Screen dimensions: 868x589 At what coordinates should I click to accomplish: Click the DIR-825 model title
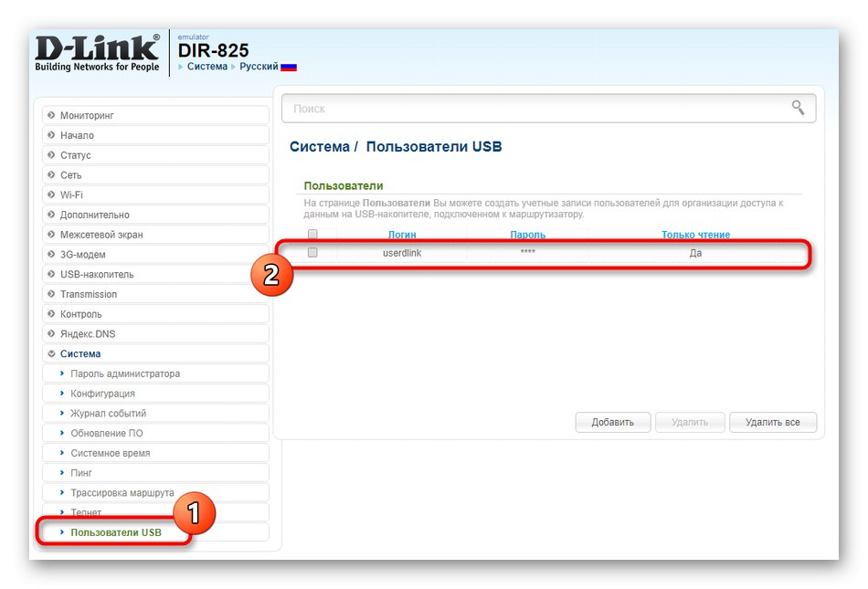(213, 50)
